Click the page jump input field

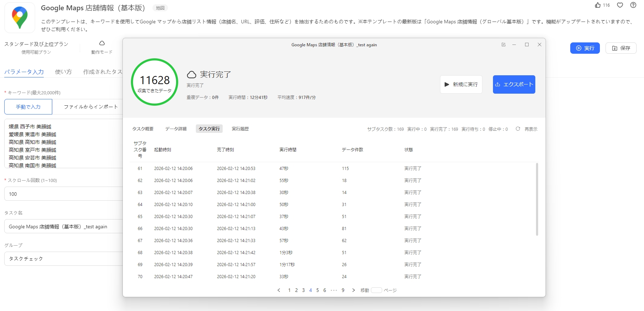coord(376,290)
